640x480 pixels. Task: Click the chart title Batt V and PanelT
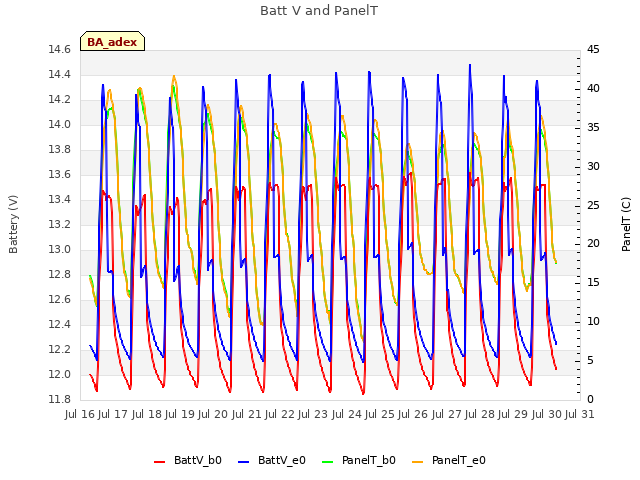[319, 10]
